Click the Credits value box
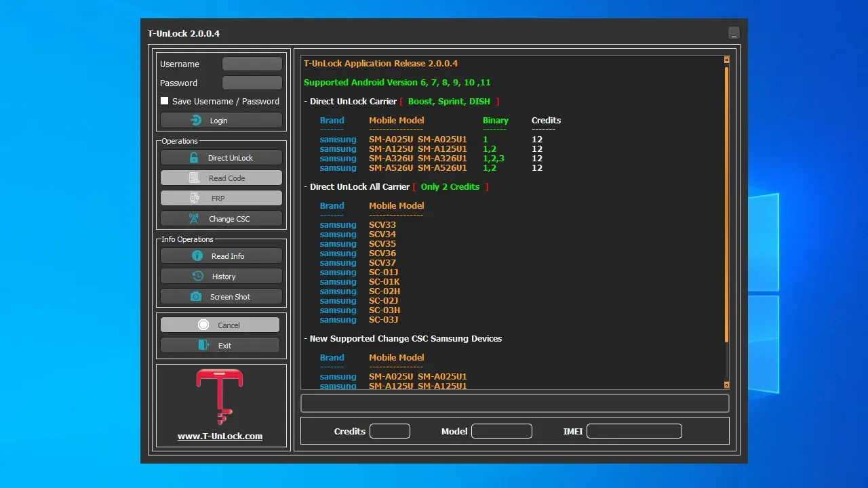 point(390,431)
